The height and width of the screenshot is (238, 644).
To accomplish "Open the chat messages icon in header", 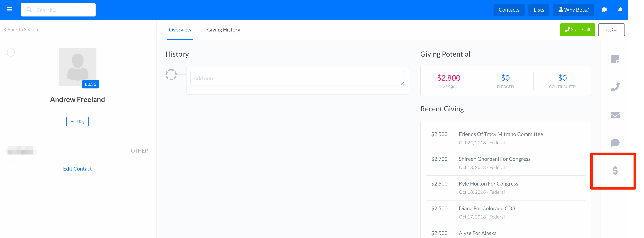I will [x=604, y=10].
